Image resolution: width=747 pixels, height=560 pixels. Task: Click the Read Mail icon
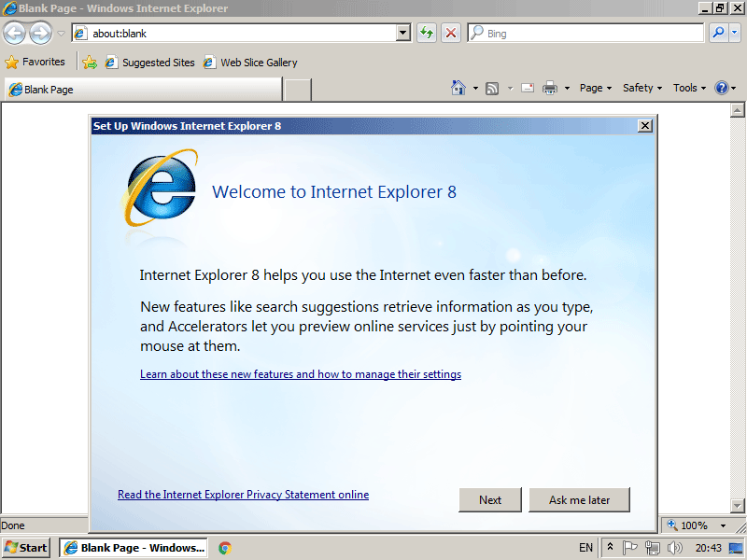coord(528,88)
